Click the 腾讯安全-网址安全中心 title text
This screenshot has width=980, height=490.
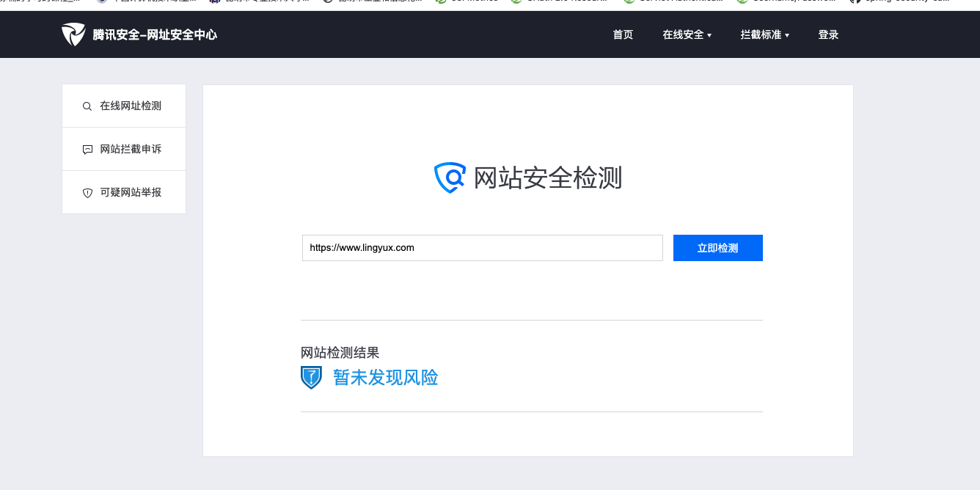(x=155, y=34)
